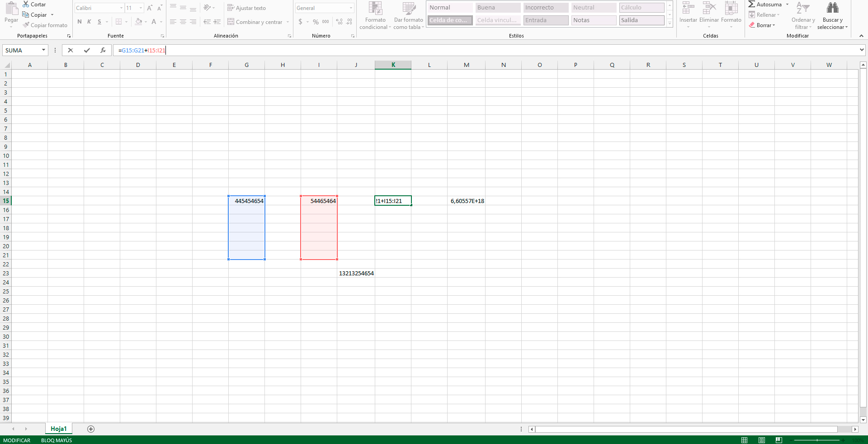Select the Hoja1 sheet tab

(58, 429)
